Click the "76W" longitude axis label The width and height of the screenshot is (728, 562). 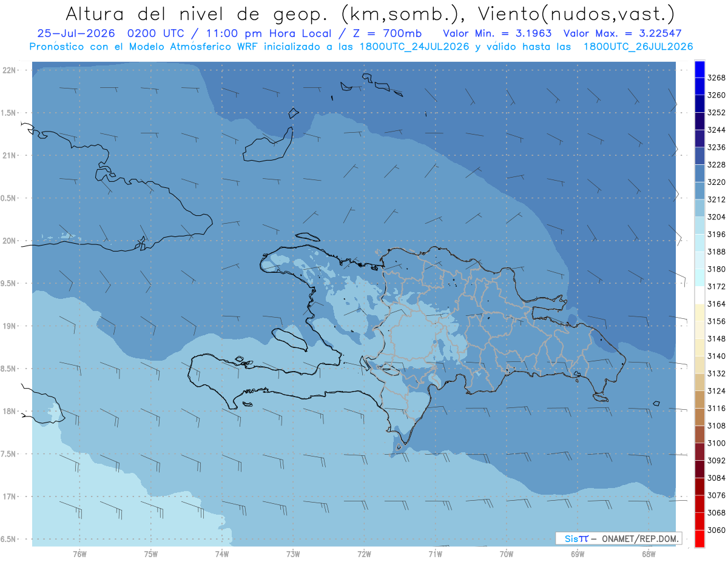pos(79,554)
